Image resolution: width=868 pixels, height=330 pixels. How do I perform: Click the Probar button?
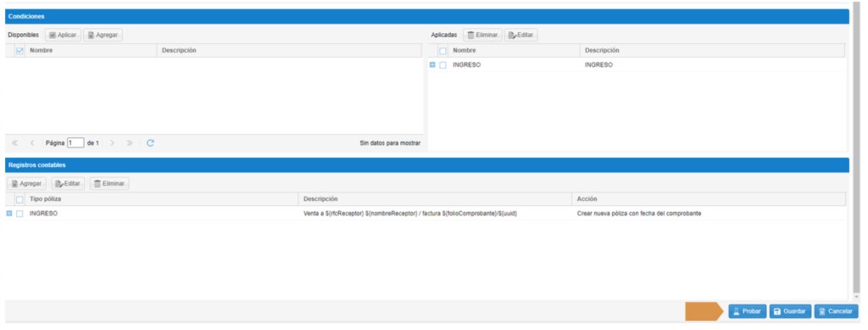coord(748,311)
